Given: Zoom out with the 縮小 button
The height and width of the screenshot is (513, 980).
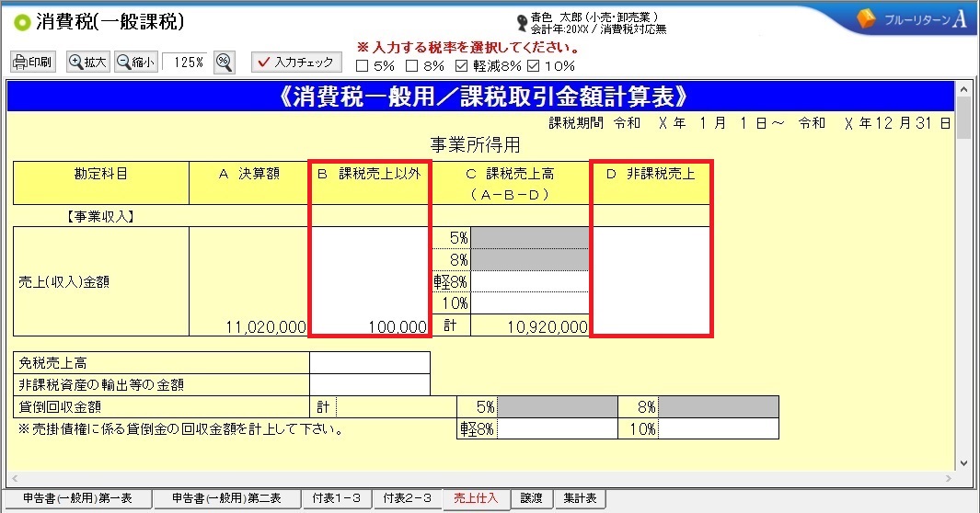Looking at the screenshot, I should point(135,62).
